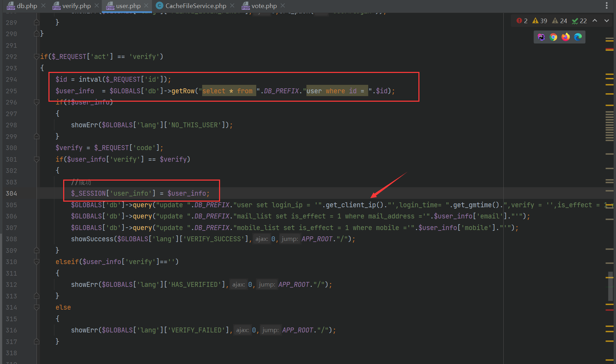Screen dimensions: 616x364
Task: Open preview in Edge browser
Action: [x=578, y=37]
